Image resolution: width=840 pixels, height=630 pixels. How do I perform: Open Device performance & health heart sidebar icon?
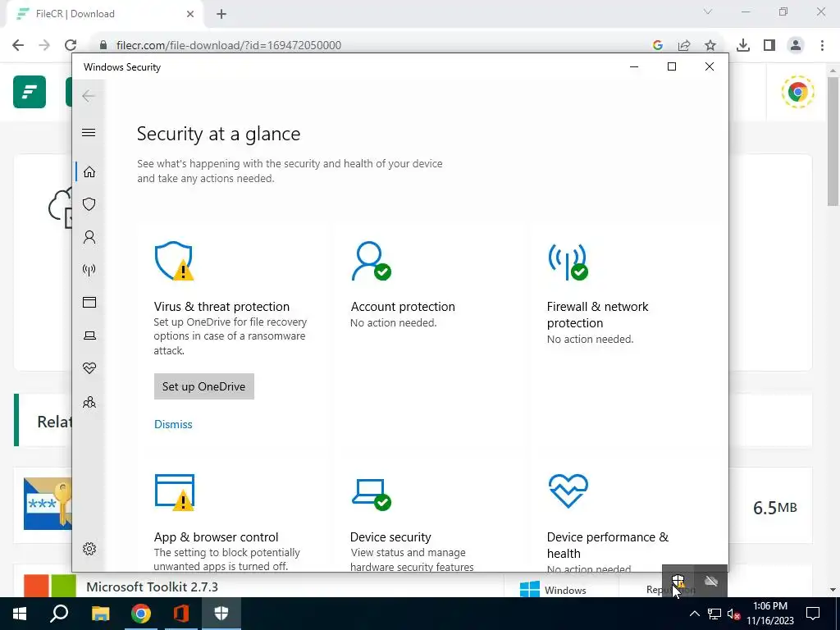[x=89, y=368]
